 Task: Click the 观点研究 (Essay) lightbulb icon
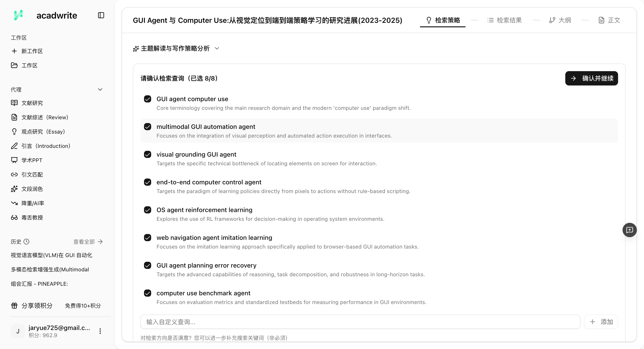[14, 131]
